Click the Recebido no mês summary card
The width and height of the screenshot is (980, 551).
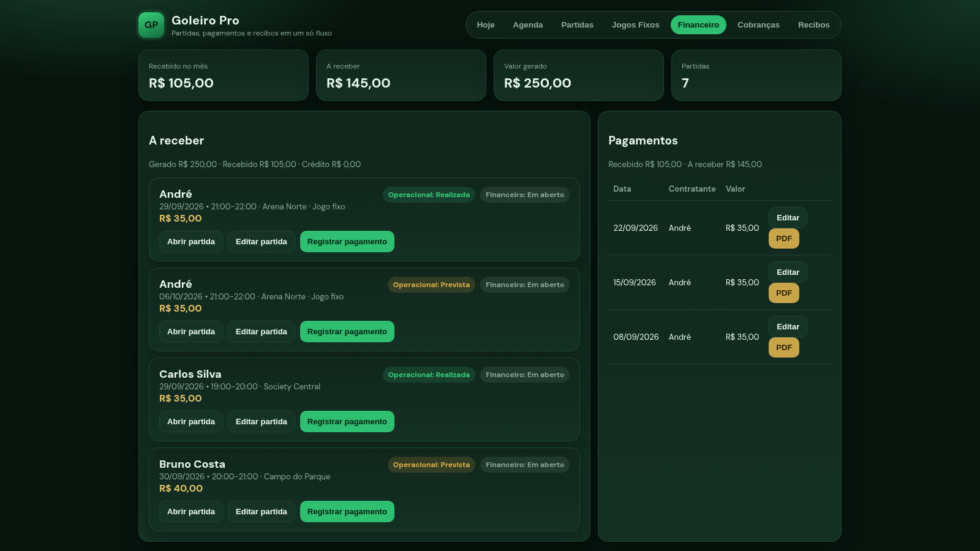coord(224,75)
